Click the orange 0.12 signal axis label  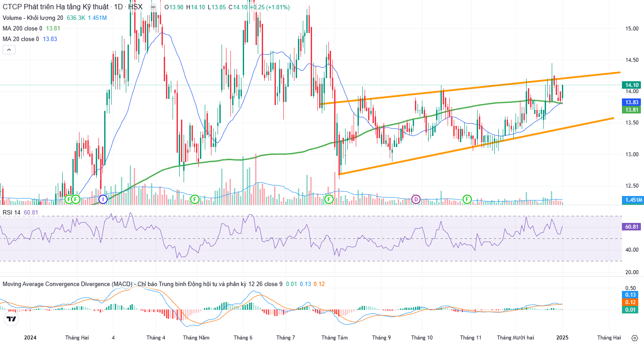click(x=629, y=302)
